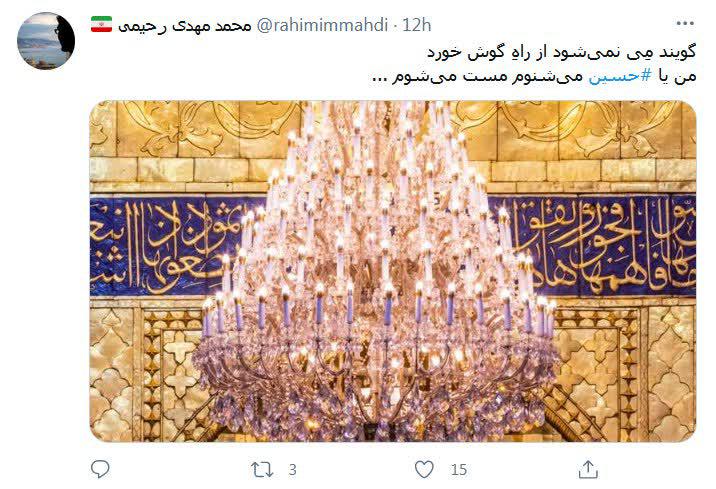
Task: Click the right blue calligraphy band in photo
Action: click(598, 247)
